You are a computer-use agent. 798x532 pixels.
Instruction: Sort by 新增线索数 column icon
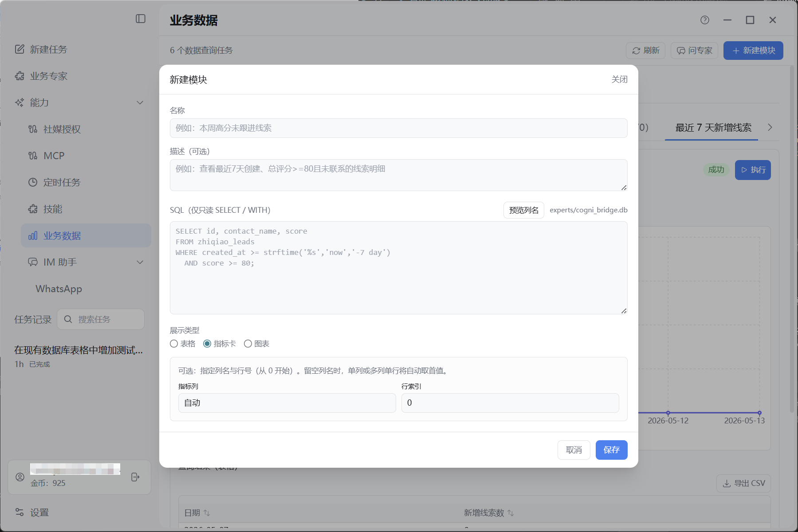pyautogui.click(x=511, y=513)
